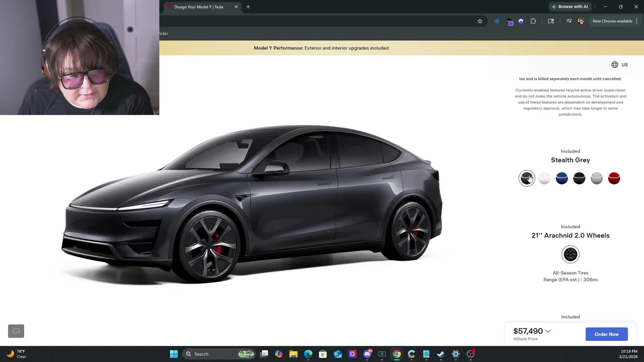Open Outlook from the taskbar

tap(338, 354)
